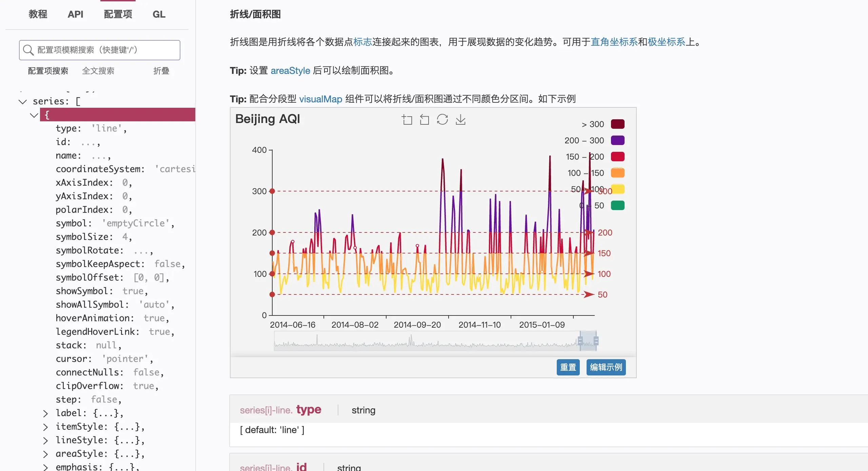Click the 编辑示例 button
Screen dimensions: 868x471
[x=606, y=367]
